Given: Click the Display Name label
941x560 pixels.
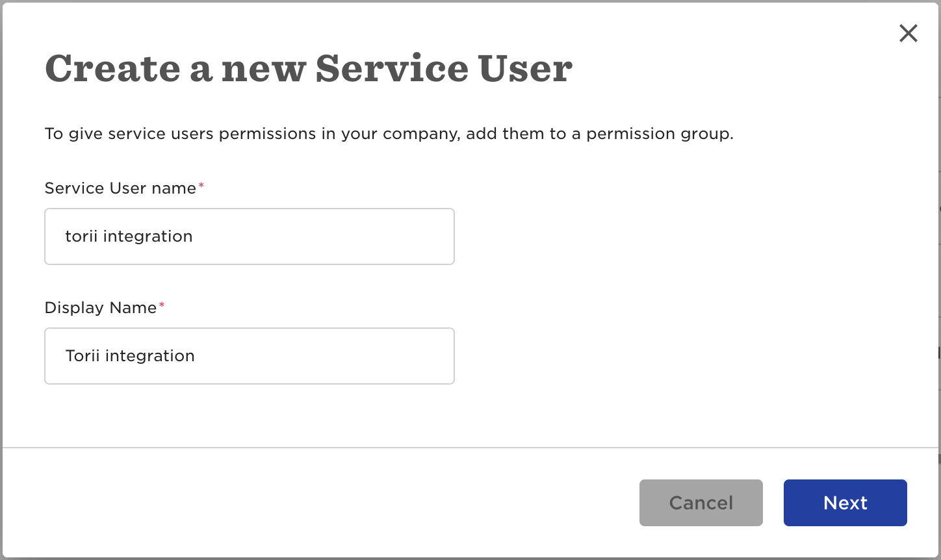Looking at the screenshot, I should [101, 308].
